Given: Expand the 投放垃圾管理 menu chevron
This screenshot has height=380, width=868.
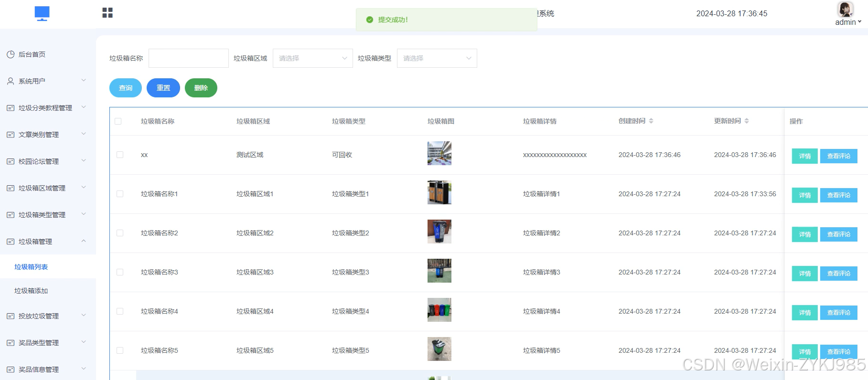Looking at the screenshot, I should coord(84,315).
